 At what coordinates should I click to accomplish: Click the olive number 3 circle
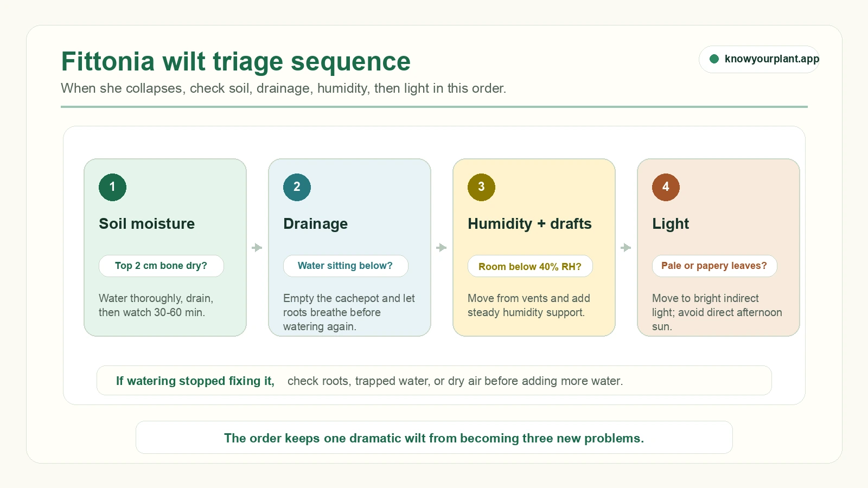481,187
